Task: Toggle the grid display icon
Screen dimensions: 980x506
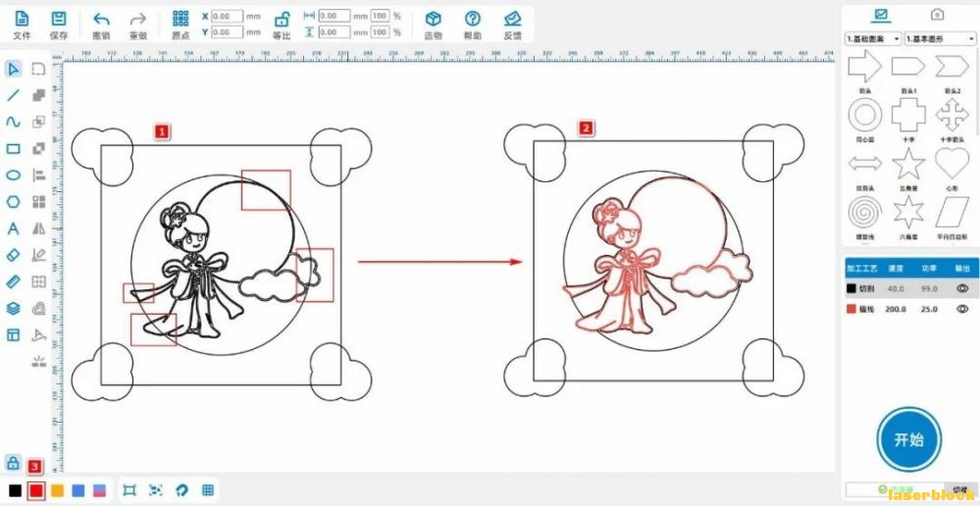Action: 208,490
